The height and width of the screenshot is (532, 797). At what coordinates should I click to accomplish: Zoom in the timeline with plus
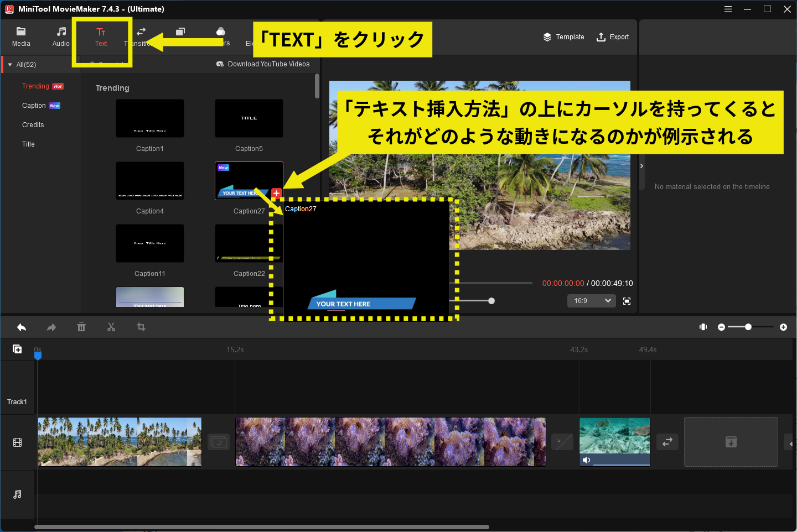click(x=783, y=327)
